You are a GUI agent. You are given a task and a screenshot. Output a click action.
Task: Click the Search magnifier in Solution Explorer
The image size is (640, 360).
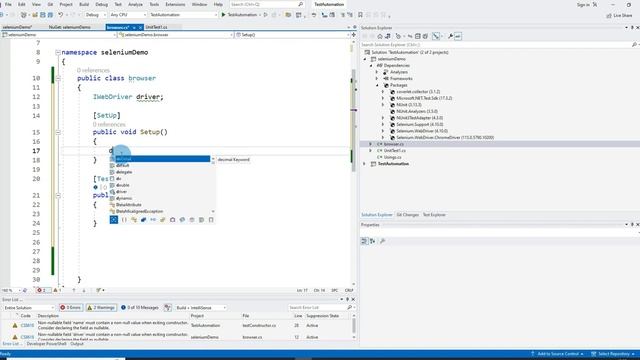[x=634, y=44]
